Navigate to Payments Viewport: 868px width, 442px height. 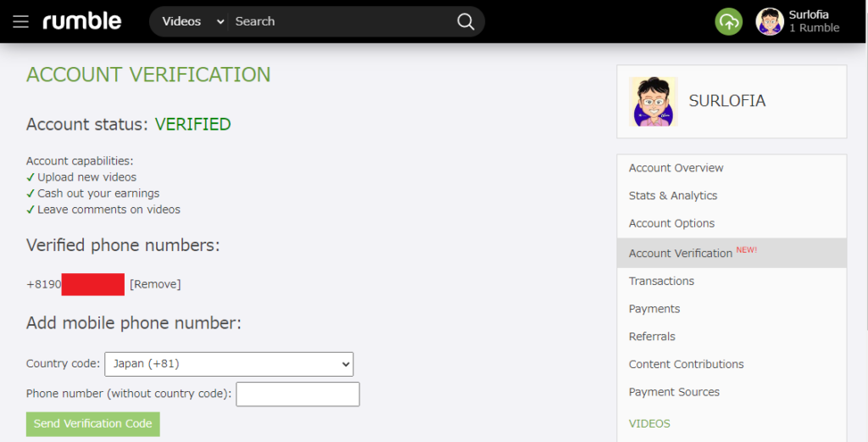[x=654, y=309]
